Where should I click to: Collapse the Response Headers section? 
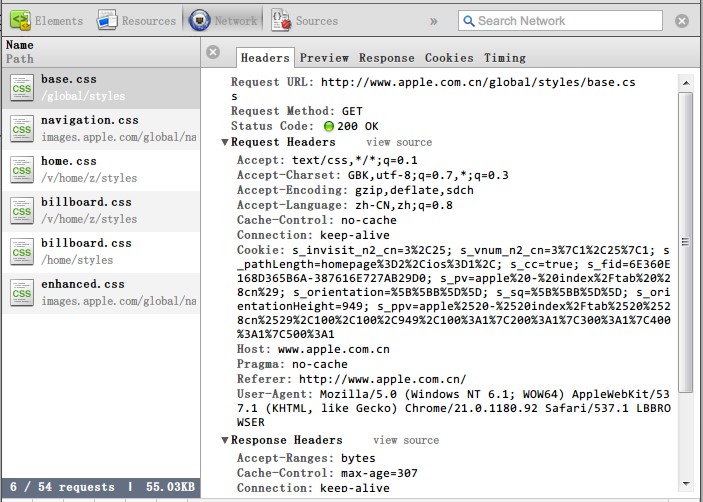[x=225, y=440]
